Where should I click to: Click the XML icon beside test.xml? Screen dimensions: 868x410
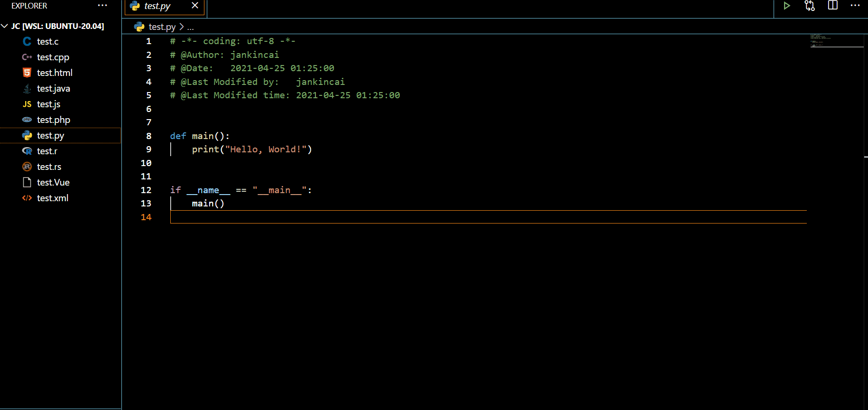coord(27,198)
